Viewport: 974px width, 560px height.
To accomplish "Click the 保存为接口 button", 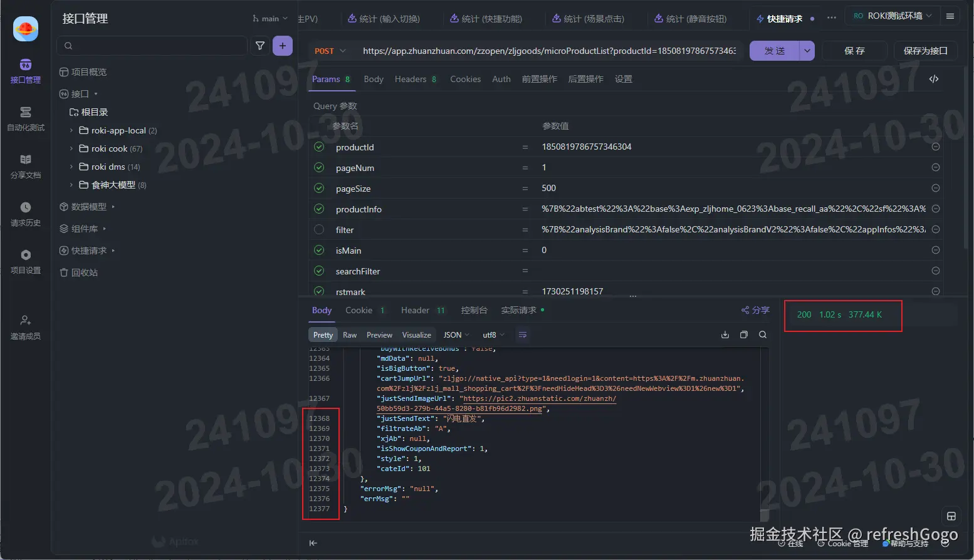I will [x=925, y=51].
